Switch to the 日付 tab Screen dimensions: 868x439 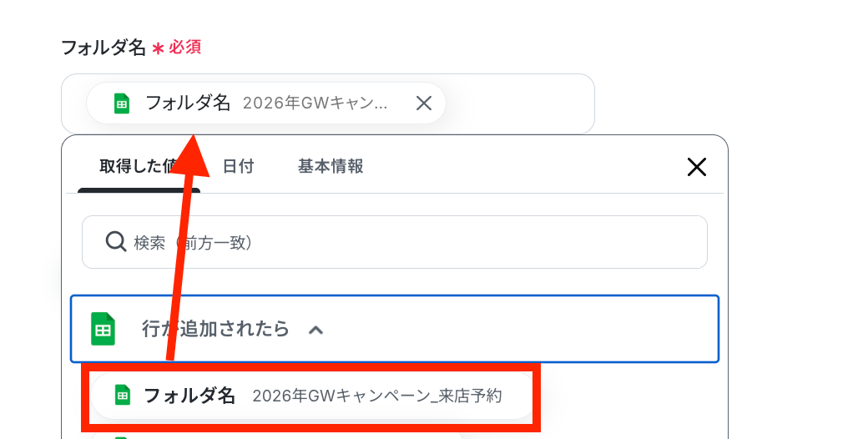click(x=238, y=166)
